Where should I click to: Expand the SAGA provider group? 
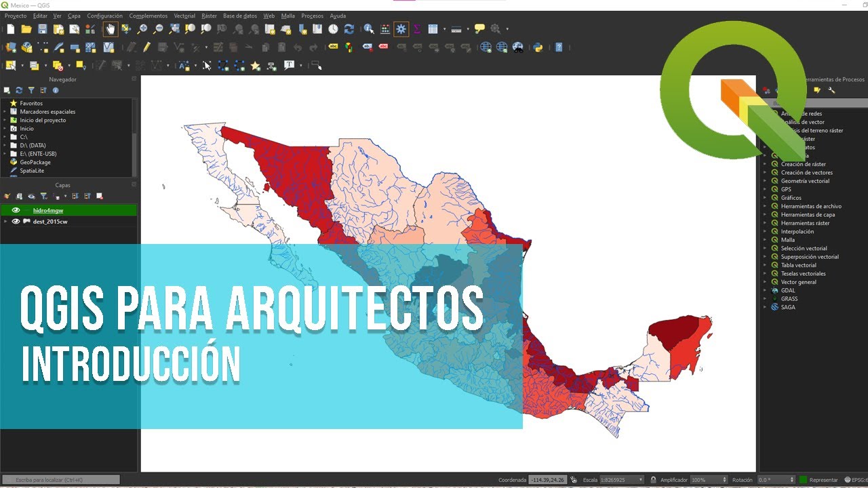pyautogui.click(x=765, y=307)
